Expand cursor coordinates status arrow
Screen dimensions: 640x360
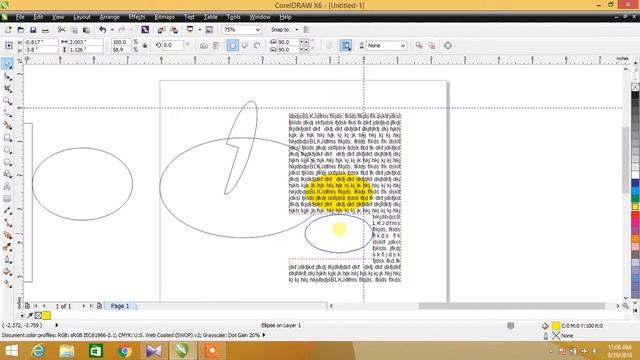pos(57,325)
